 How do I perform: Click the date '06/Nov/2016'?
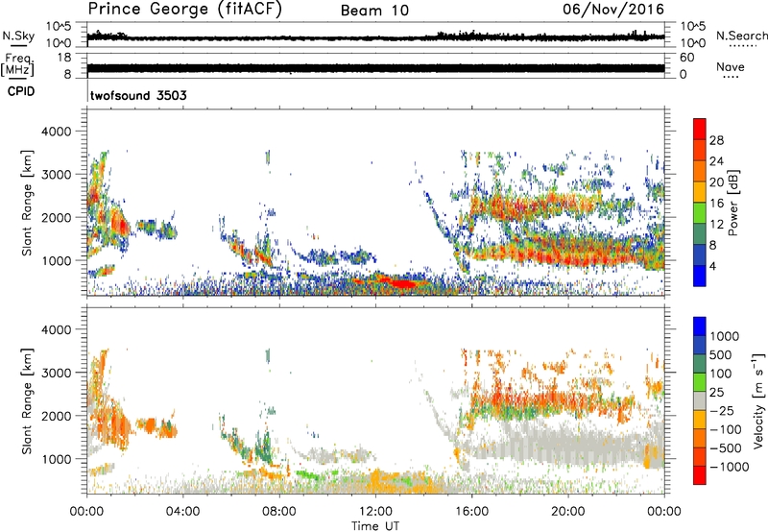coord(613,10)
